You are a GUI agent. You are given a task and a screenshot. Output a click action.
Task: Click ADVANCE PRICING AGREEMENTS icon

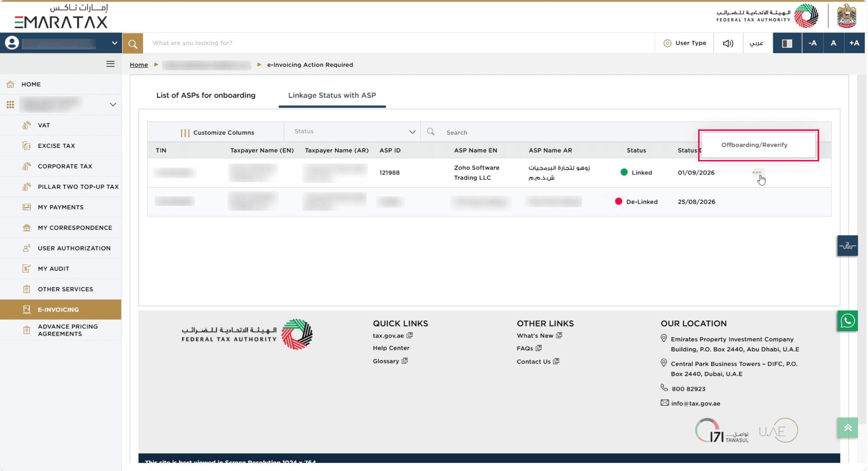click(x=27, y=330)
